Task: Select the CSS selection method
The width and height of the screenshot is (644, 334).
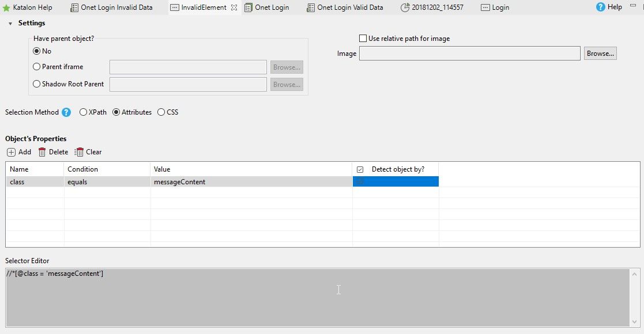Action: click(161, 112)
